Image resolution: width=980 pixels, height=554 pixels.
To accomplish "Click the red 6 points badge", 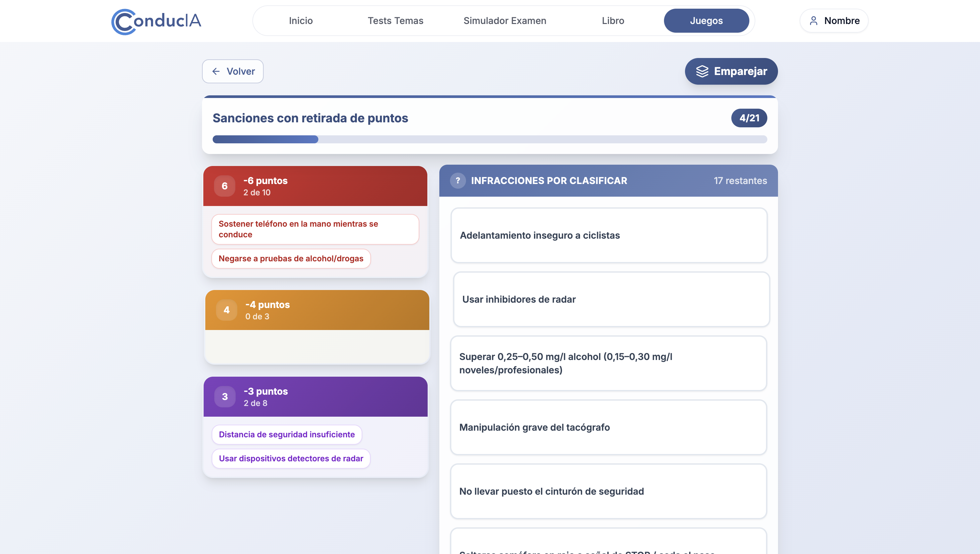I will coord(224,186).
